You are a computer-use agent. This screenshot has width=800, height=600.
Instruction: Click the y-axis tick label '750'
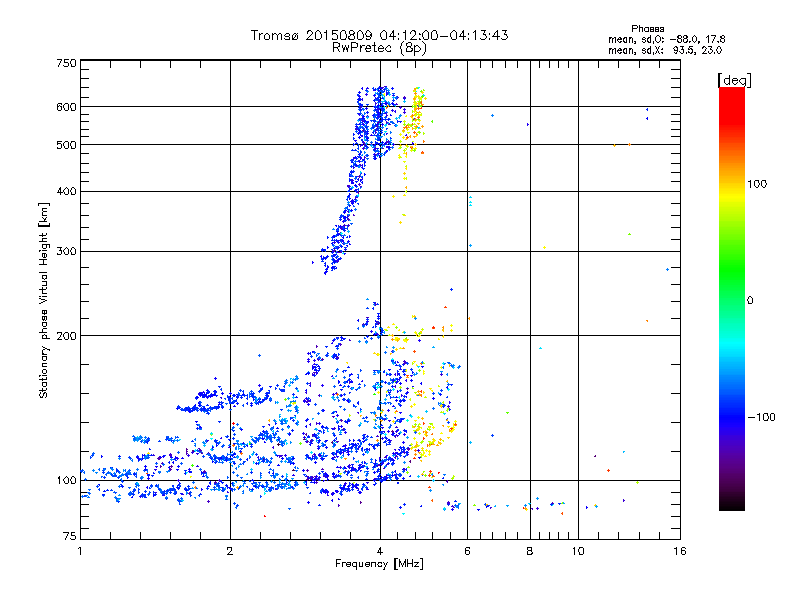tap(67, 63)
